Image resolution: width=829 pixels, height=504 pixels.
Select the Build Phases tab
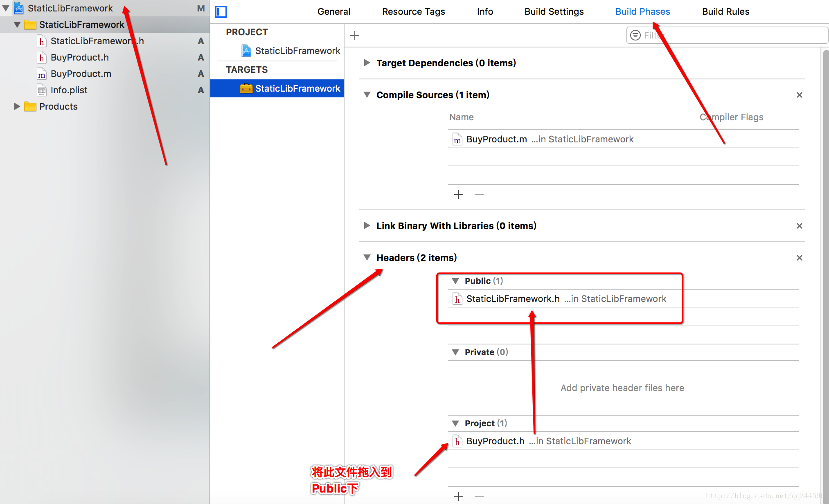642,11
